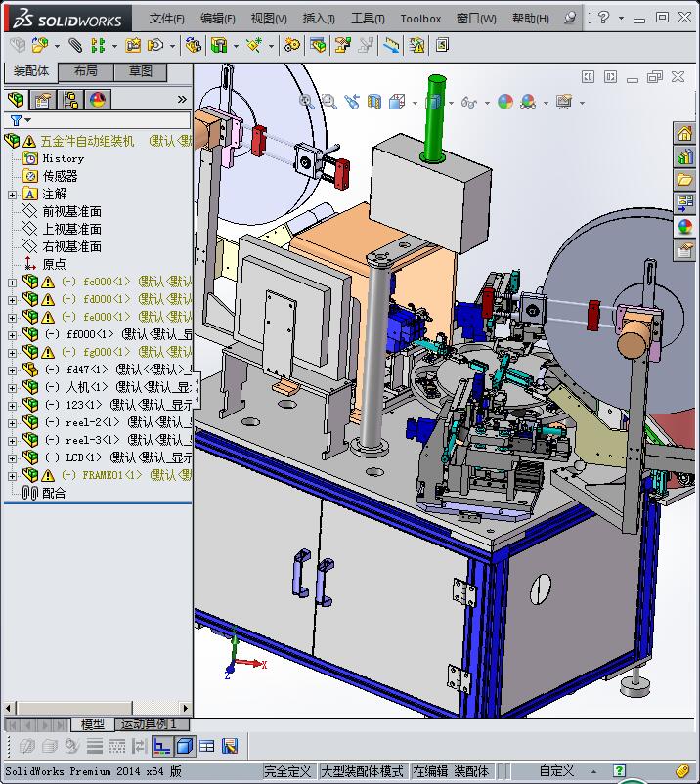Open the FeatureManager design tree tab
This screenshot has width=700, height=784.
click(16, 100)
